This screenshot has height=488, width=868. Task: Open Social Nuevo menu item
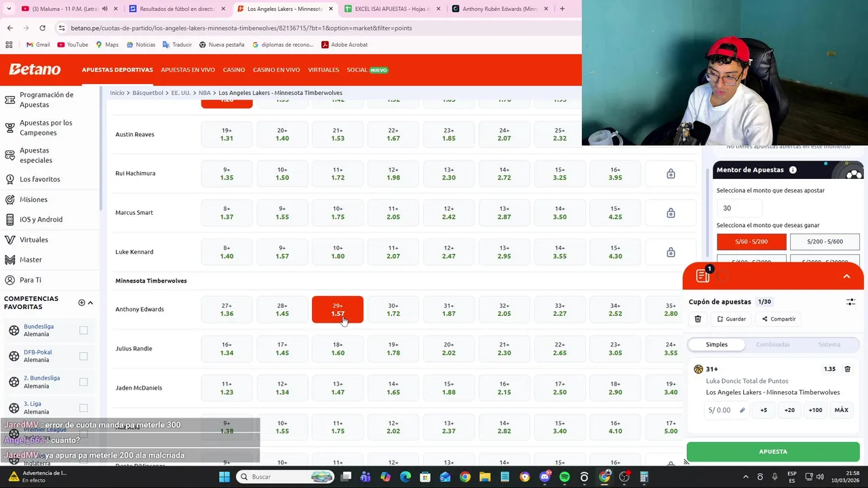point(367,70)
